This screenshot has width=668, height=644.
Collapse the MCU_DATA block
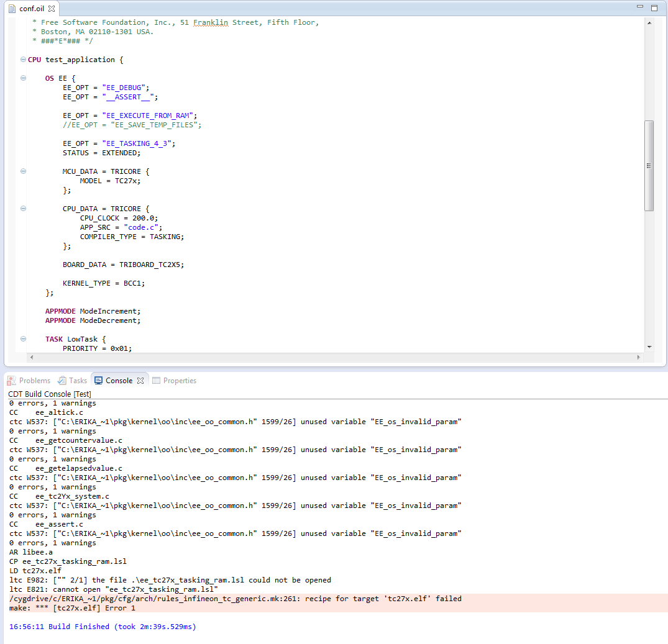click(24, 171)
